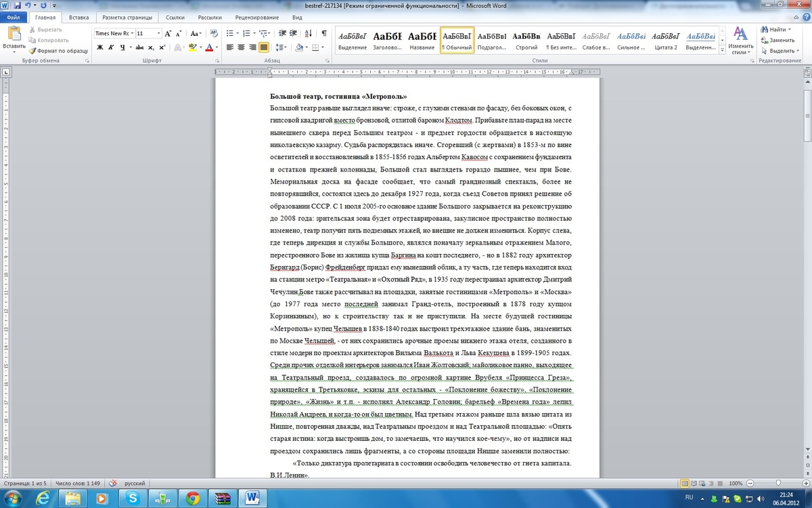812x508 pixels.
Task: Click the spell check icon in status bar
Action: tap(113, 483)
